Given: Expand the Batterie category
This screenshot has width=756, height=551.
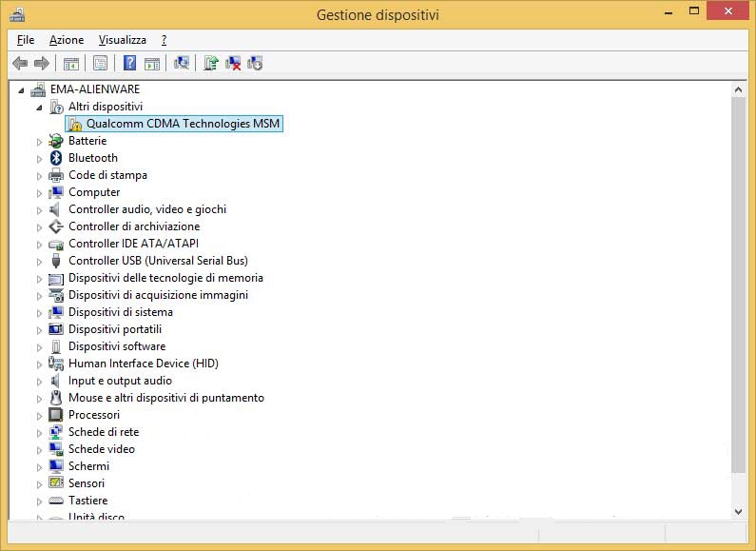Looking at the screenshot, I should [40, 142].
